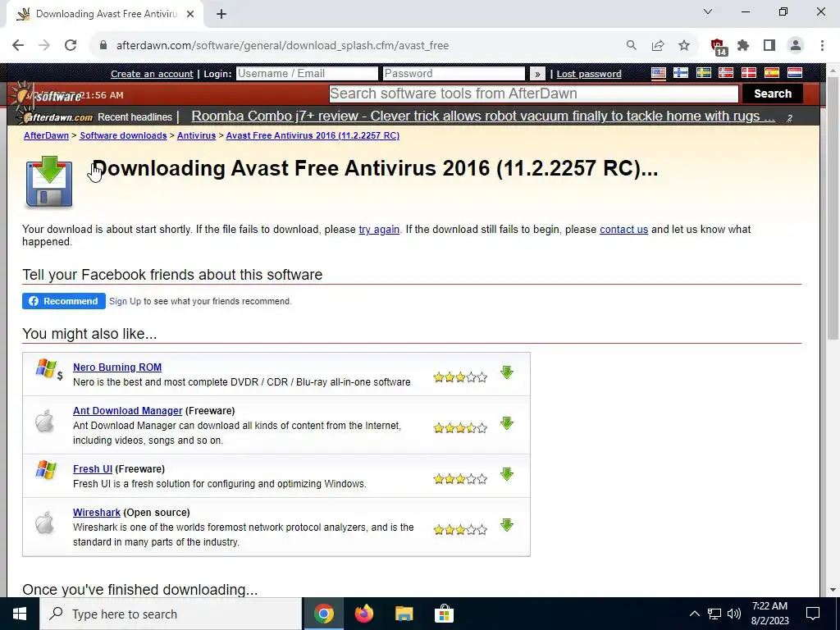This screenshot has width=840, height=630.
Task: Open the tab search chevron
Action: pos(708,11)
